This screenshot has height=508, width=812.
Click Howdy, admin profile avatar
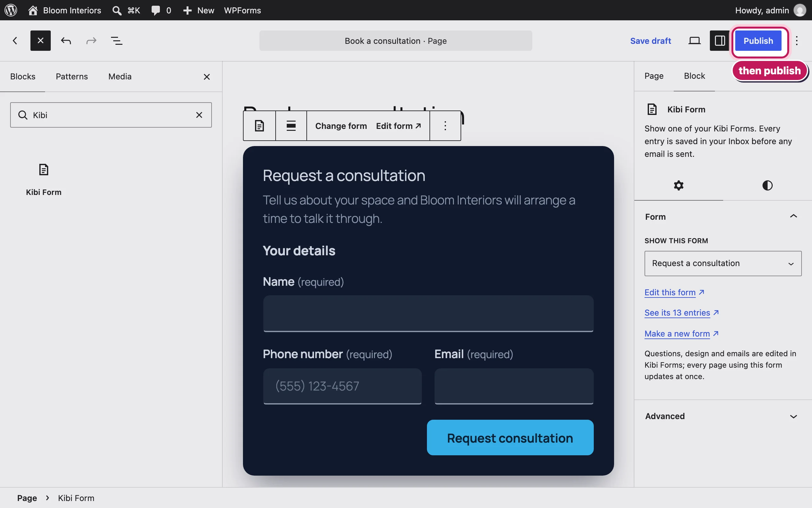(800, 10)
